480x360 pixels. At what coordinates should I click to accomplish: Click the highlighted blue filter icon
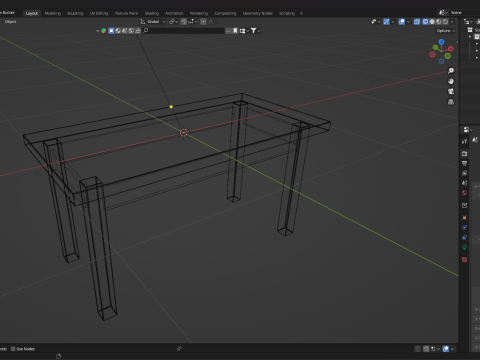point(111,31)
